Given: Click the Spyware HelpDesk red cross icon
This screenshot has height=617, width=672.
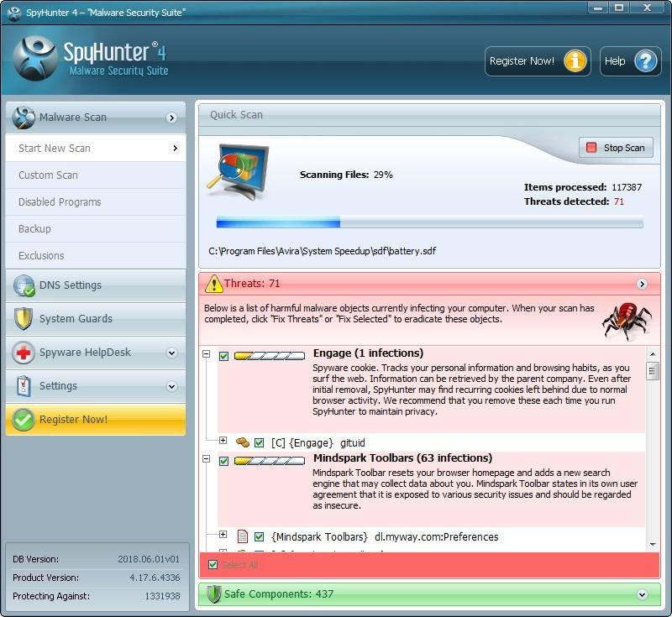Looking at the screenshot, I should coord(24,353).
